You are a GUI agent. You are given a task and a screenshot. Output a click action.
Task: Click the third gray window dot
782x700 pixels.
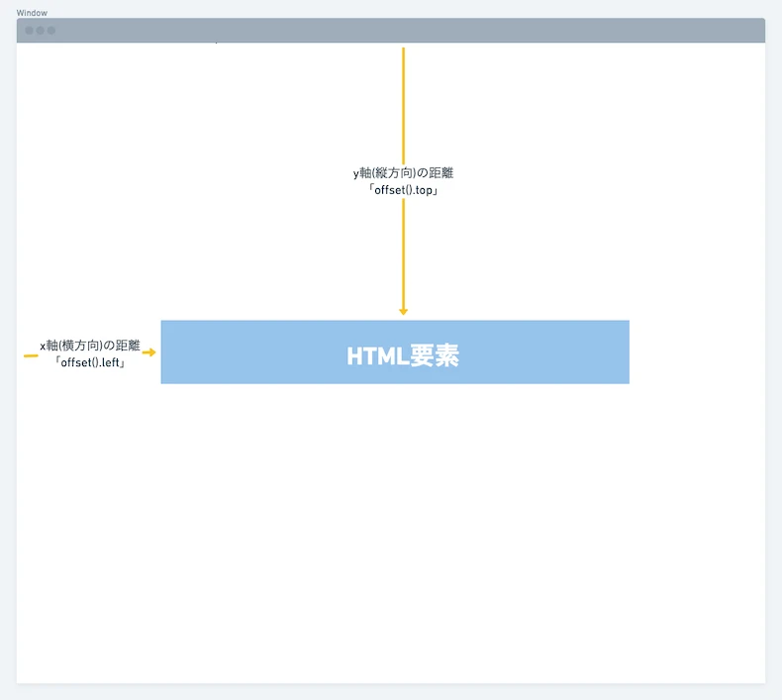[x=50, y=31]
